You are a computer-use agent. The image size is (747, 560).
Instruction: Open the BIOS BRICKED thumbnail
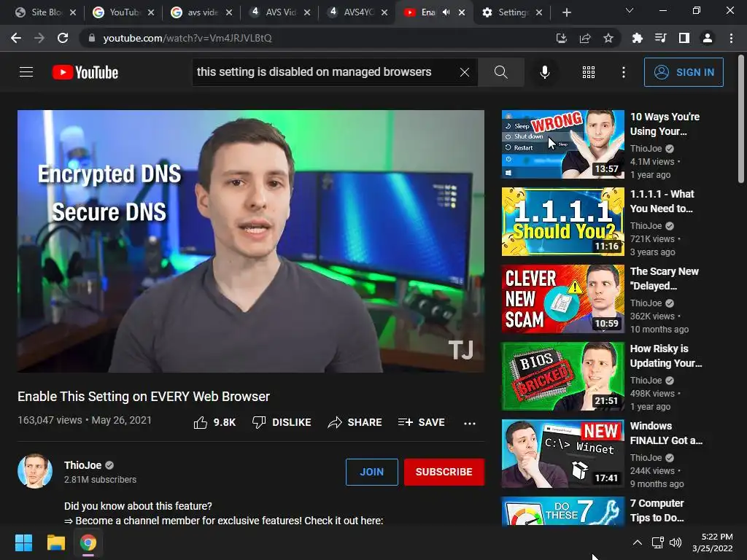click(562, 376)
